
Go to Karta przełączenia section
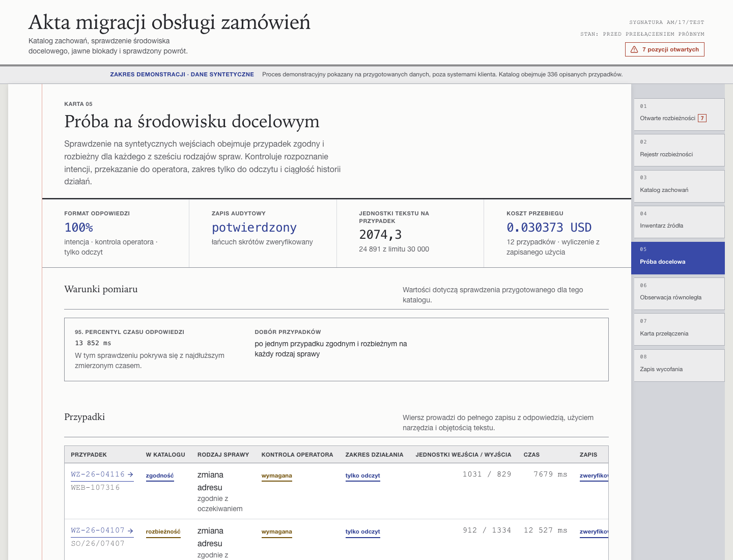pos(679,329)
